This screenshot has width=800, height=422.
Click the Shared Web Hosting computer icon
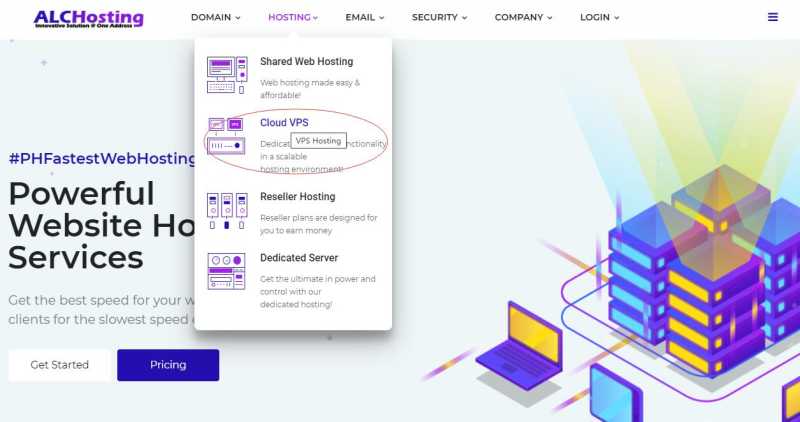coord(227,75)
